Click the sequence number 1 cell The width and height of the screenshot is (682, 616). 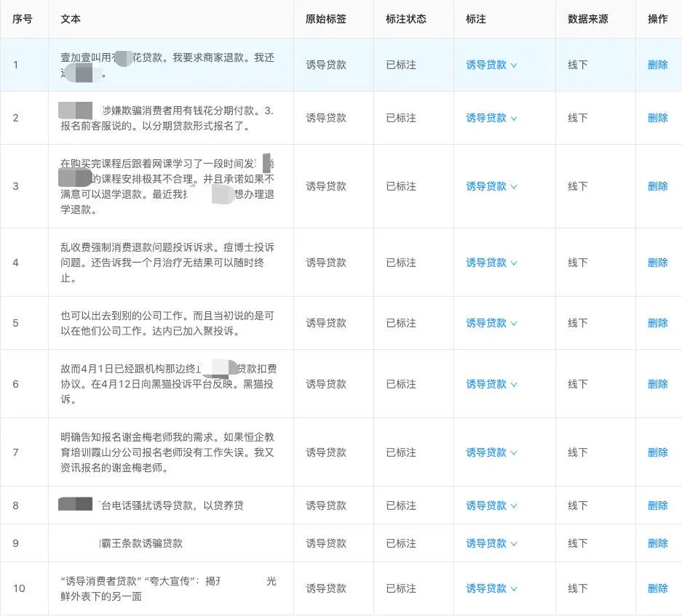click(15, 65)
